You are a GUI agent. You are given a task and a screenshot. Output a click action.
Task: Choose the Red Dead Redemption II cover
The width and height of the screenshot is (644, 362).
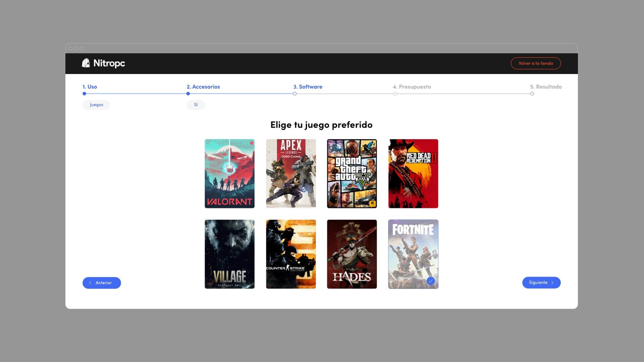(413, 174)
